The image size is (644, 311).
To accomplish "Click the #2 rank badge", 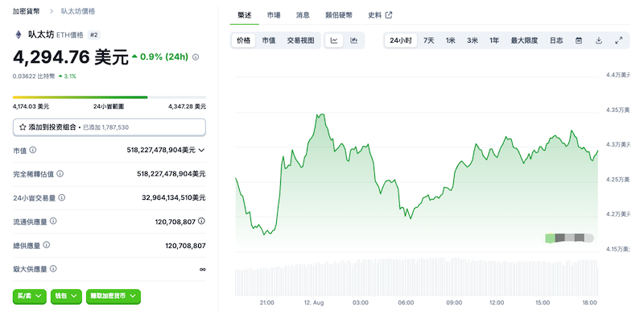I will [x=94, y=35].
